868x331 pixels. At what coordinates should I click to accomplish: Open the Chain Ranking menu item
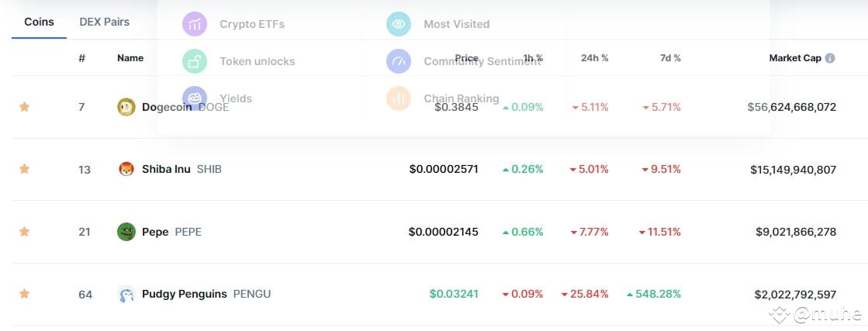pos(444,98)
